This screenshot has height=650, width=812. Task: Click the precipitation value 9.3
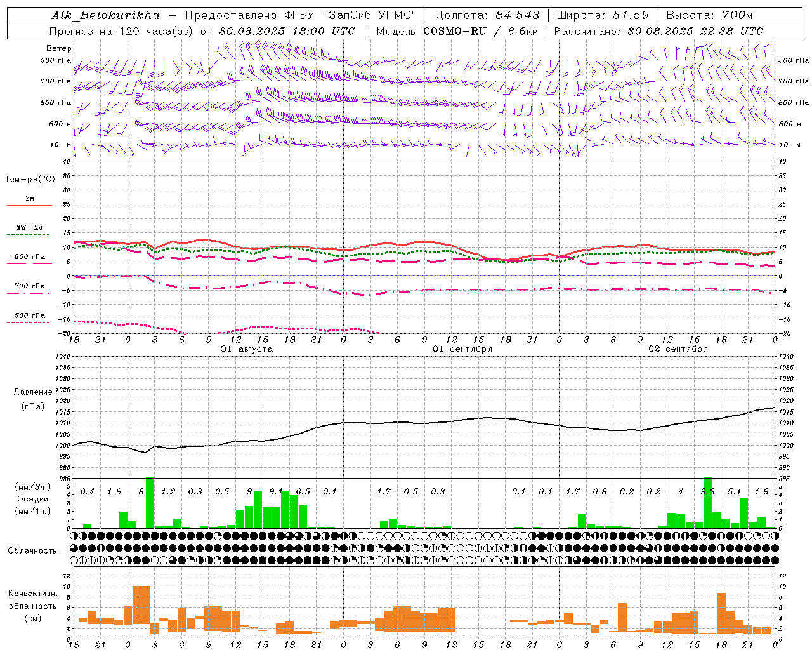(x=707, y=492)
